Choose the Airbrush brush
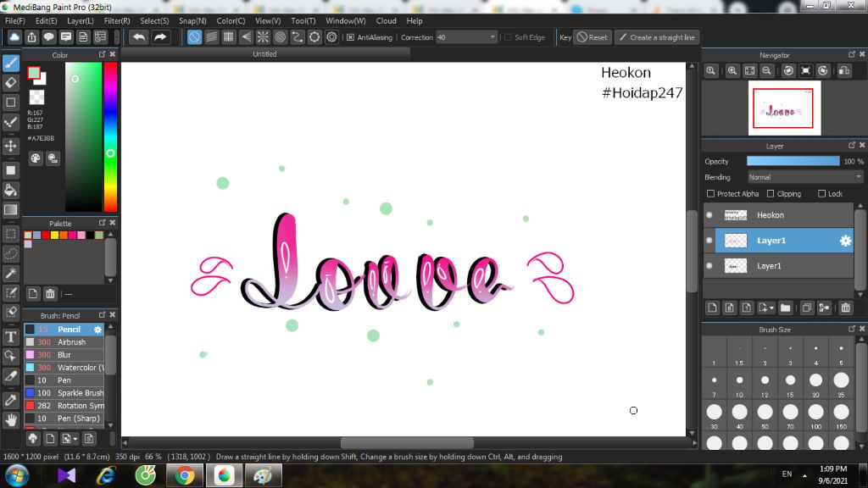The width and height of the screenshot is (868, 488). coord(64,342)
